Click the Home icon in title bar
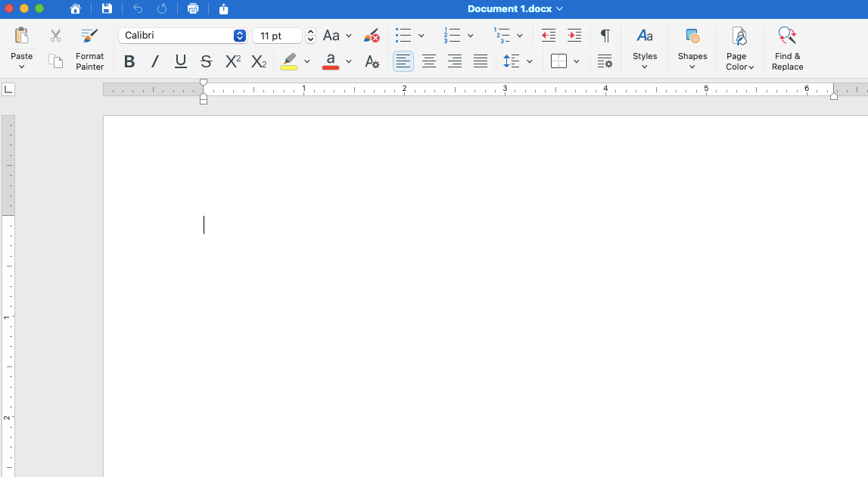This screenshot has width=868, height=477. [75, 9]
